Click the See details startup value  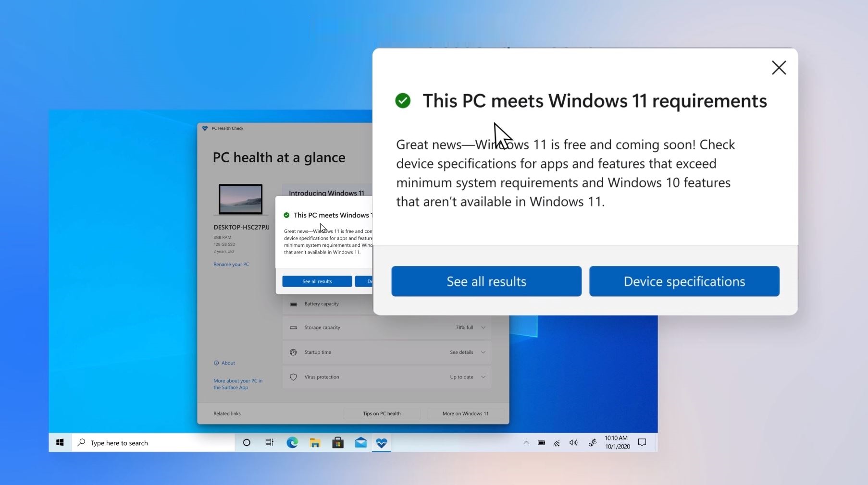[461, 352]
